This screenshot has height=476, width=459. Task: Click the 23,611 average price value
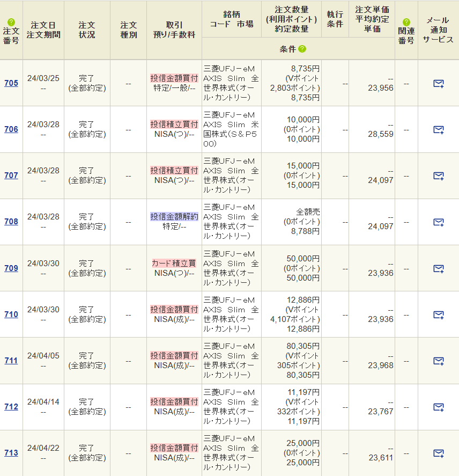381,458
